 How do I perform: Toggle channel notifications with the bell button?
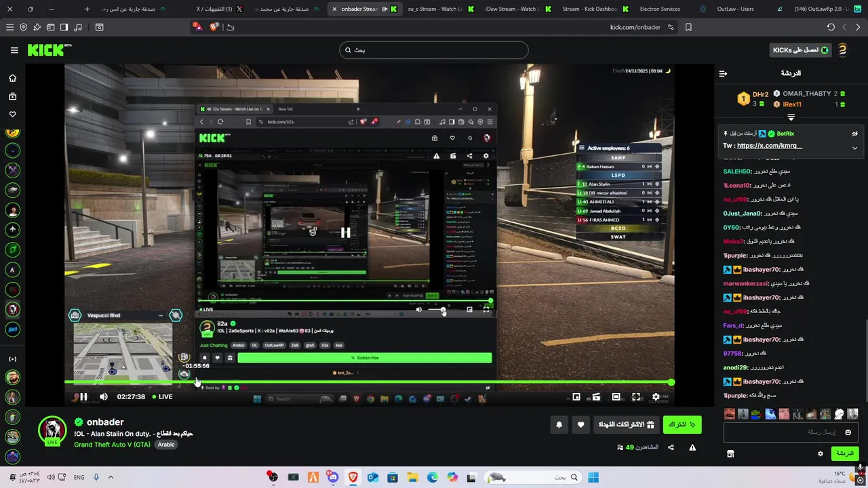(559, 425)
